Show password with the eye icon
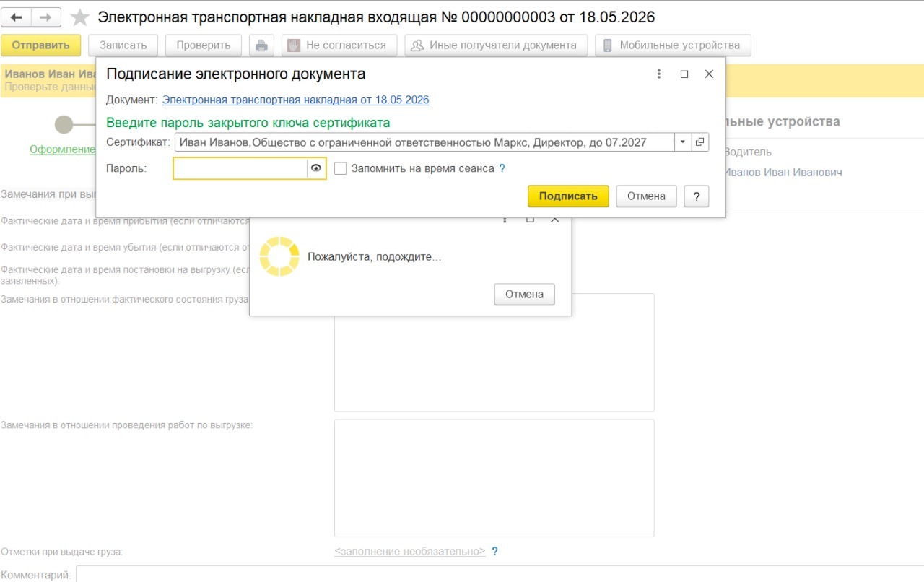Viewport: 924px width, 582px height. click(x=316, y=168)
